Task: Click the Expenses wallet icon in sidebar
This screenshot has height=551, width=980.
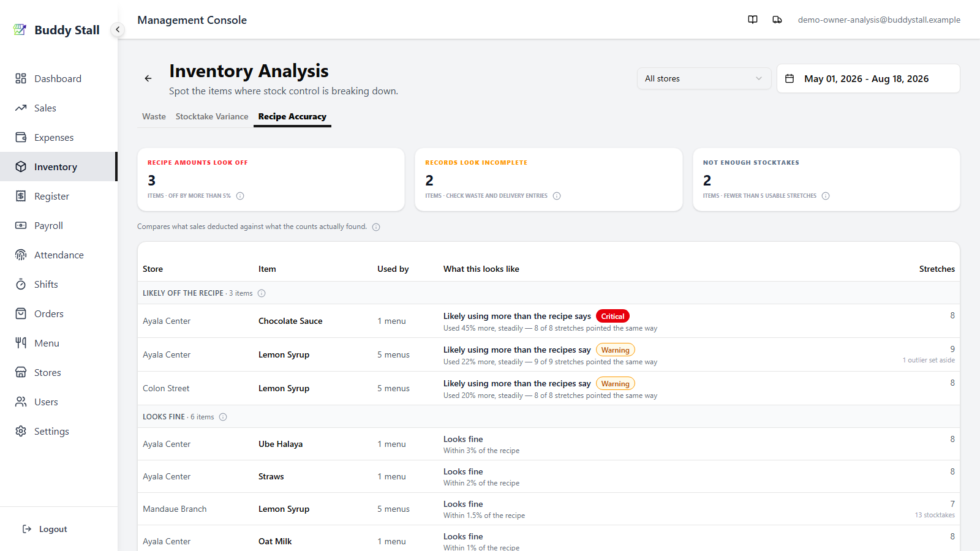Action: (x=21, y=137)
